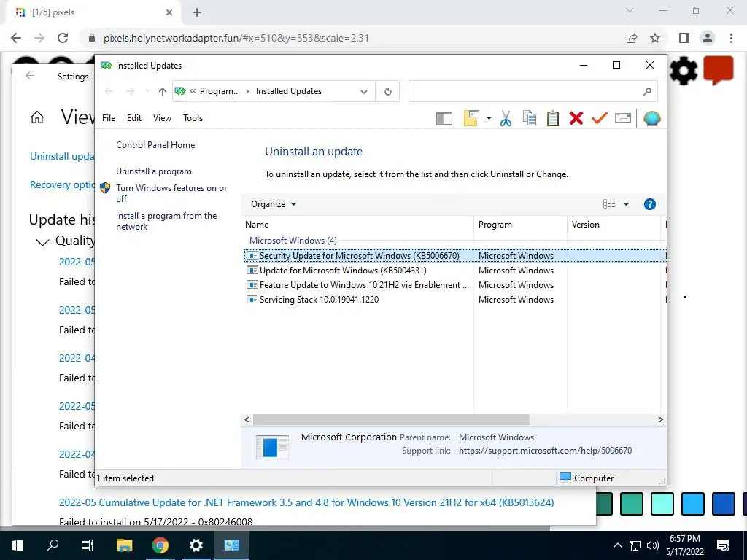
Task: Open the Organize dropdown
Action: coord(274,204)
